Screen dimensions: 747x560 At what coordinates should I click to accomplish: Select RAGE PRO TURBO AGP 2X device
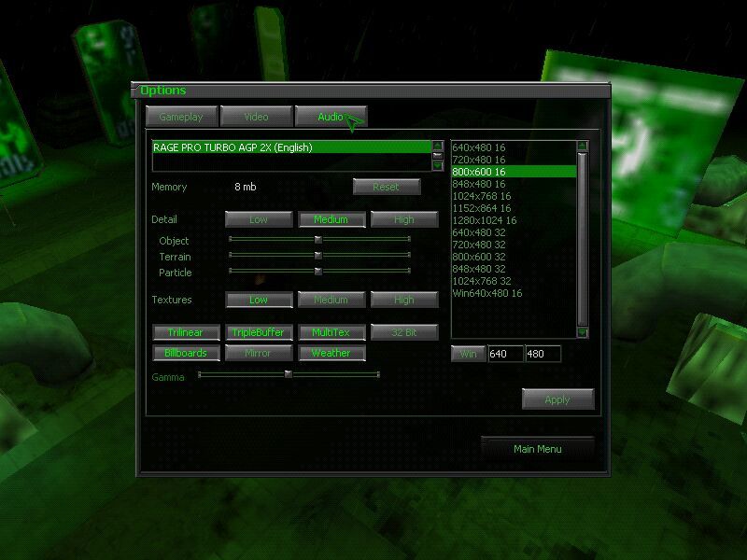coord(290,147)
